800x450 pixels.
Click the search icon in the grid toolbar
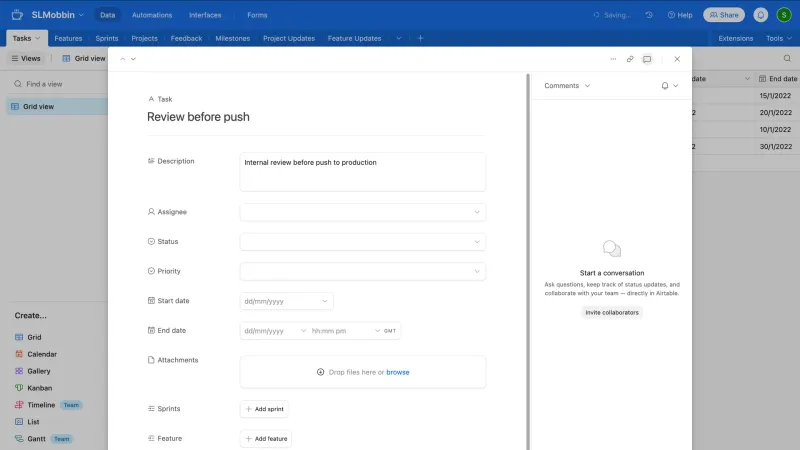tap(787, 58)
